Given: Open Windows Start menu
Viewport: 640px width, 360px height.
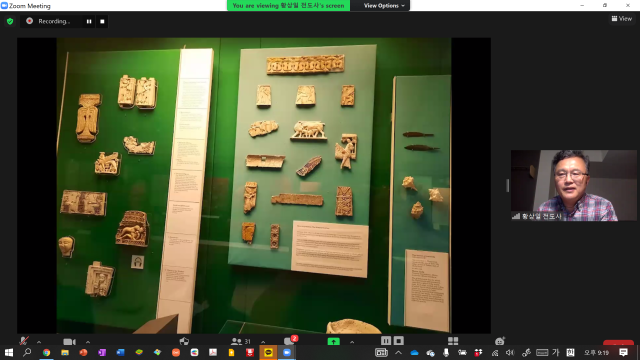Looking at the screenshot, I should (x=9, y=352).
